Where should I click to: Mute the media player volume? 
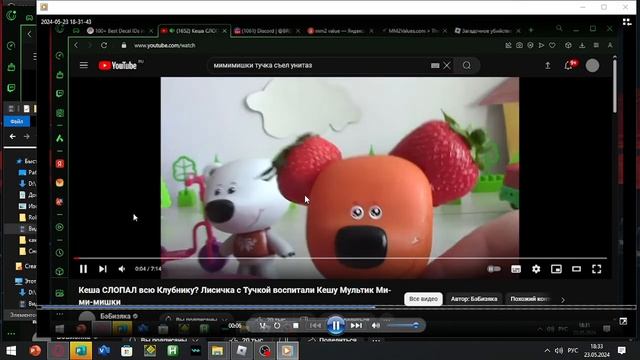[376, 325]
